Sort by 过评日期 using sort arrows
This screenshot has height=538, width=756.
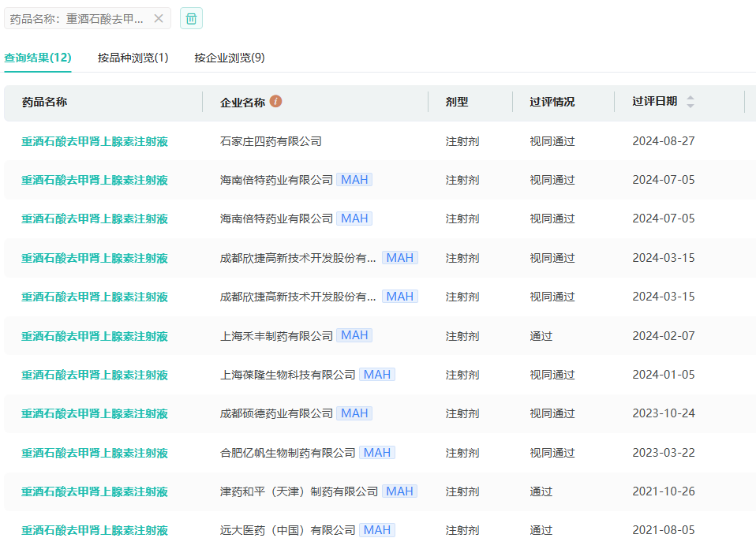tap(691, 102)
